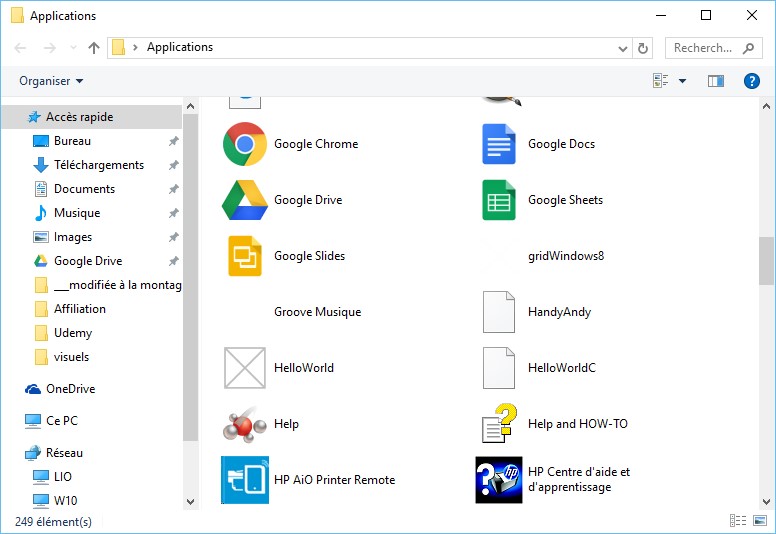Select the HP AiO Printer Remote icon
Viewport: 776px width, 534px height.
(x=244, y=480)
